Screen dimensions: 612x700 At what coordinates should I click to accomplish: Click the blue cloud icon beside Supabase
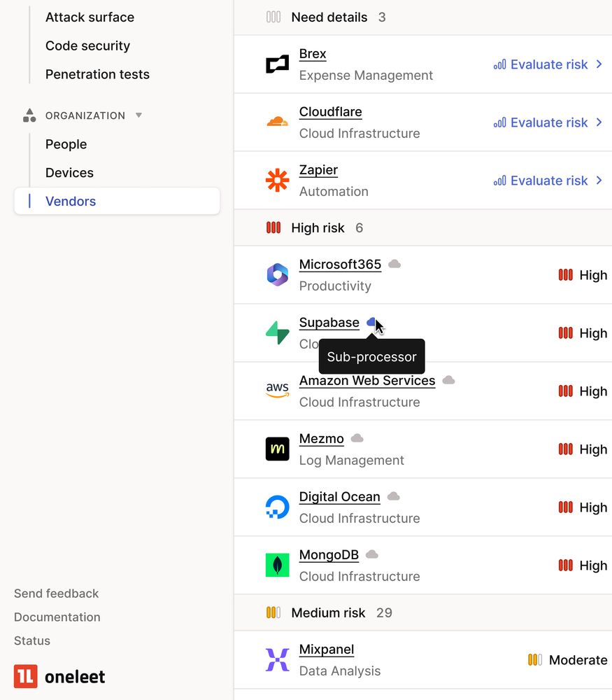point(371,322)
